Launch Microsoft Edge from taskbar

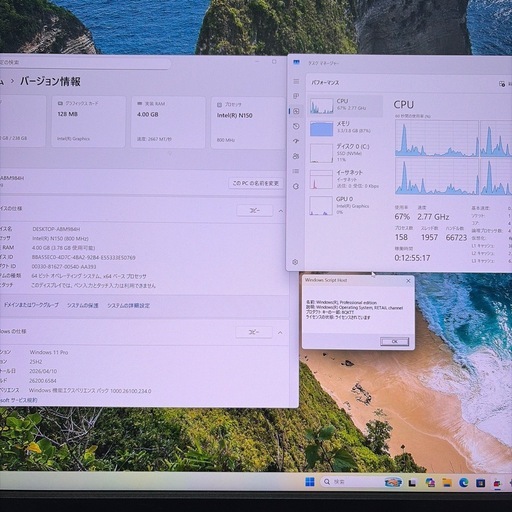tap(464, 482)
